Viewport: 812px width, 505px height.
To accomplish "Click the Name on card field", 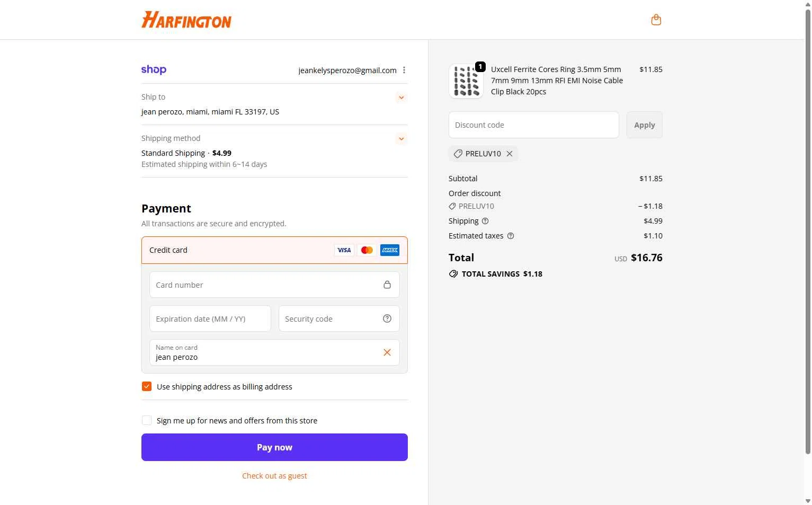I will coord(274,352).
